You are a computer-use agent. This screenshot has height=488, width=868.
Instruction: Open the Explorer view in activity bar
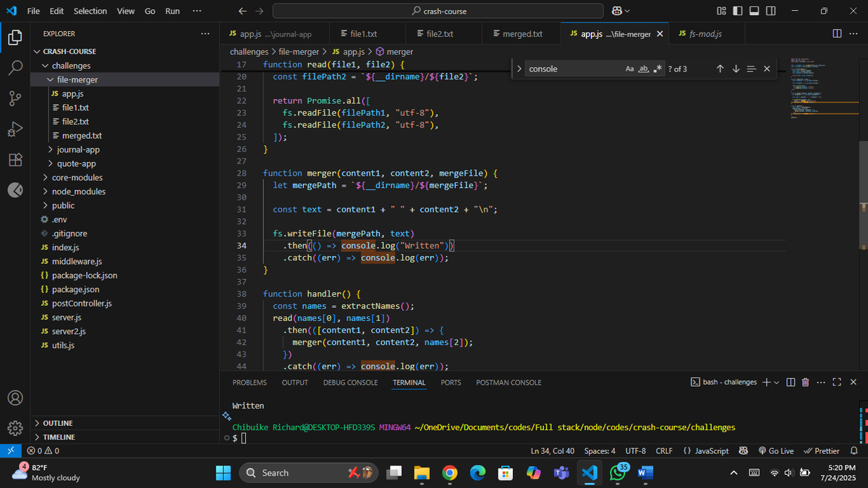point(14,36)
